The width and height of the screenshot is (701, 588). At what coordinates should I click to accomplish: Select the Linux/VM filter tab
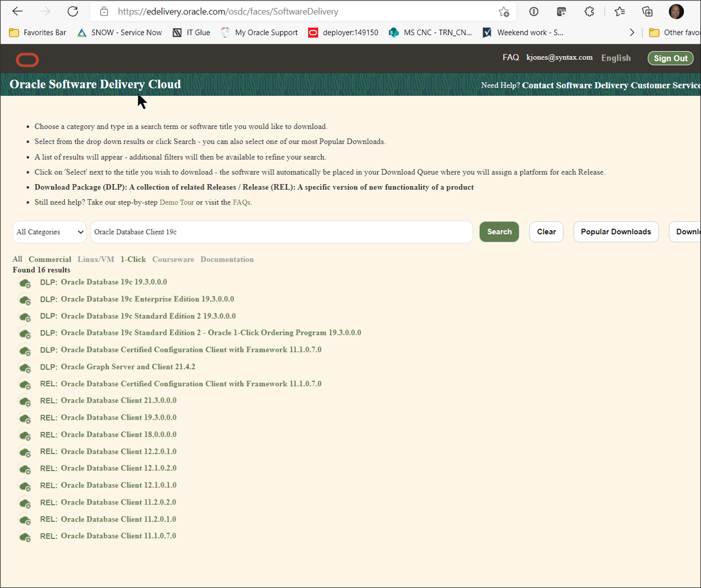pyautogui.click(x=96, y=259)
